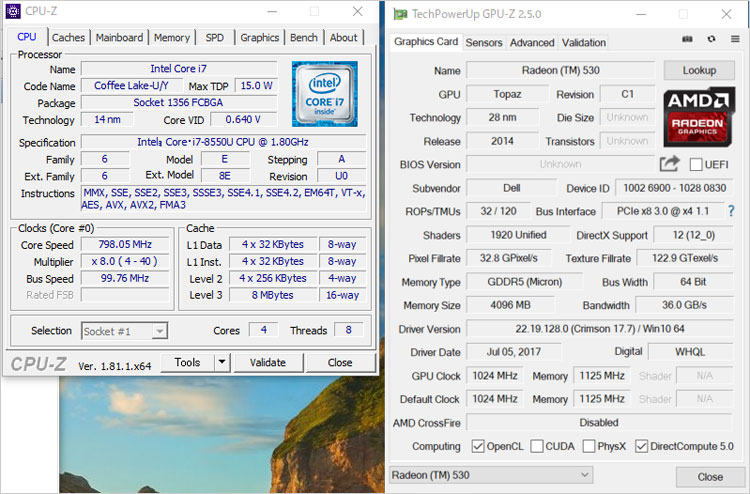Open the Advanced tab in GPU-Z
This screenshot has height=494, width=750.
point(532,43)
